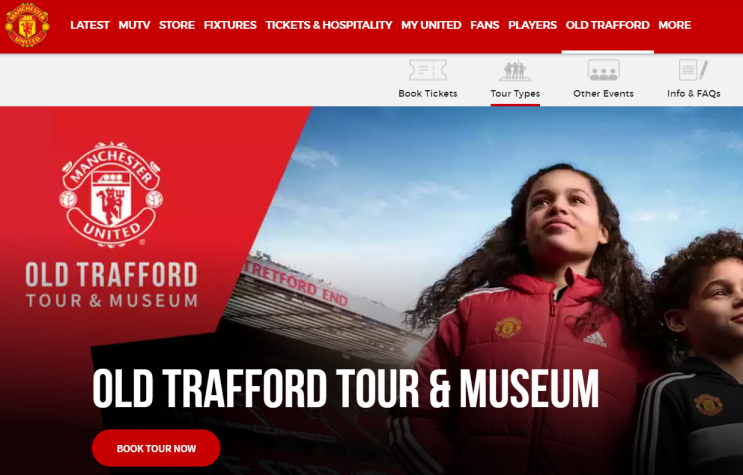The width and height of the screenshot is (743, 475).
Task: Click the Other Events seats icon
Action: (x=603, y=70)
